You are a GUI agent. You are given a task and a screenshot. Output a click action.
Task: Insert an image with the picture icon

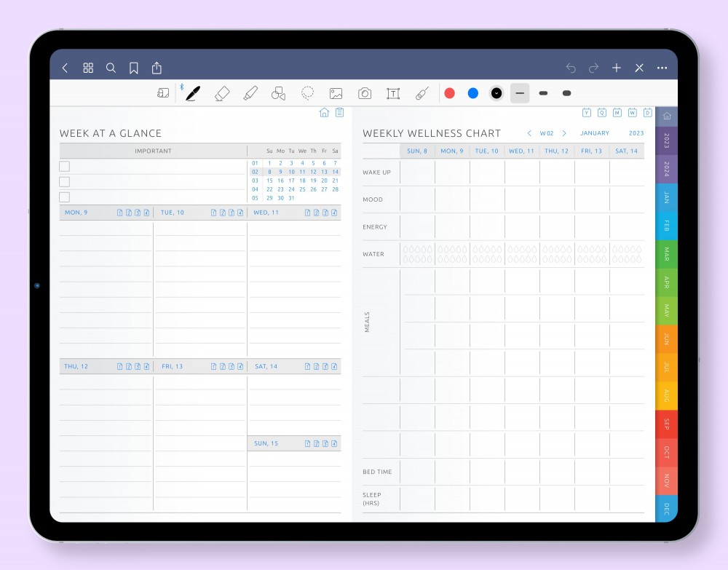(336, 93)
